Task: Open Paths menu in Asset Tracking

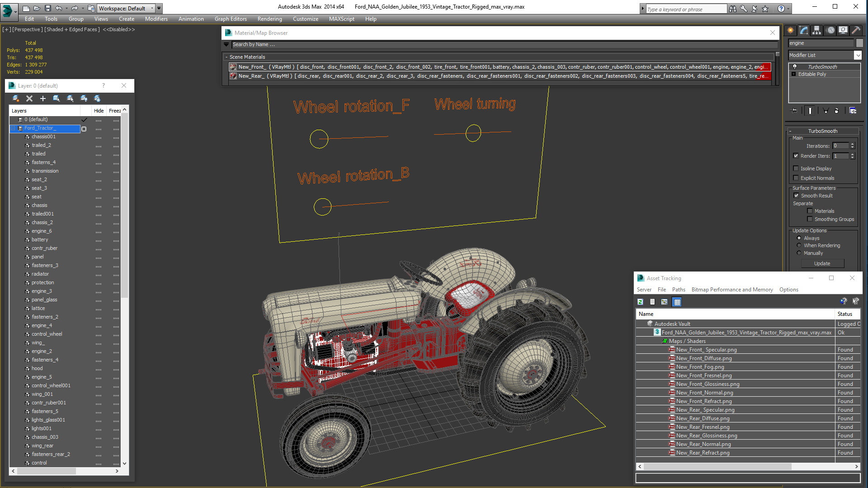Action: click(678, 290)
